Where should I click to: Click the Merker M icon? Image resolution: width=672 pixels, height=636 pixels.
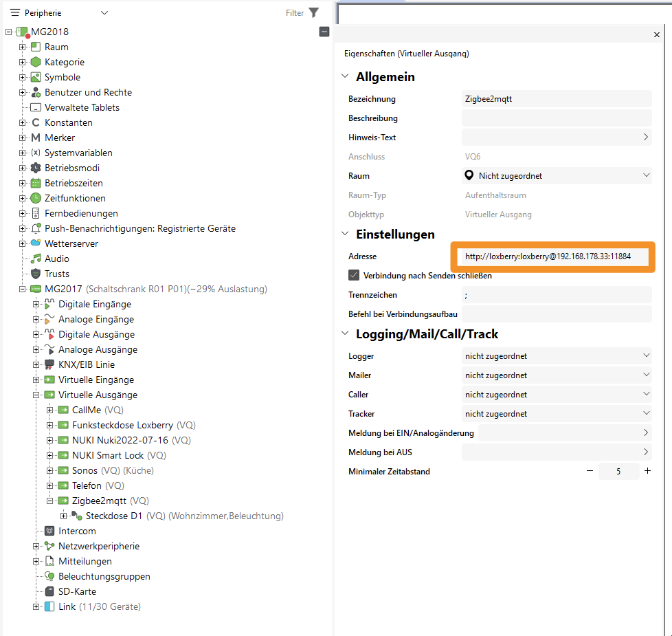(x=36, y=138)
